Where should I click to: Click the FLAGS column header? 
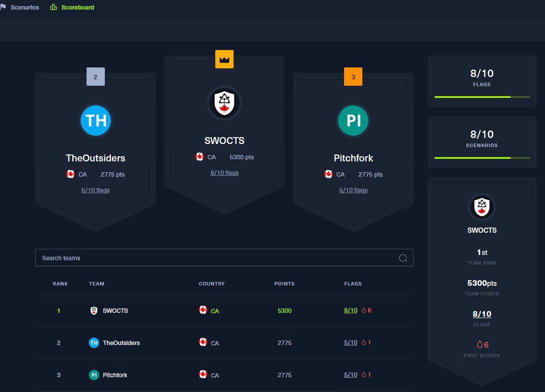coord(353,283)
